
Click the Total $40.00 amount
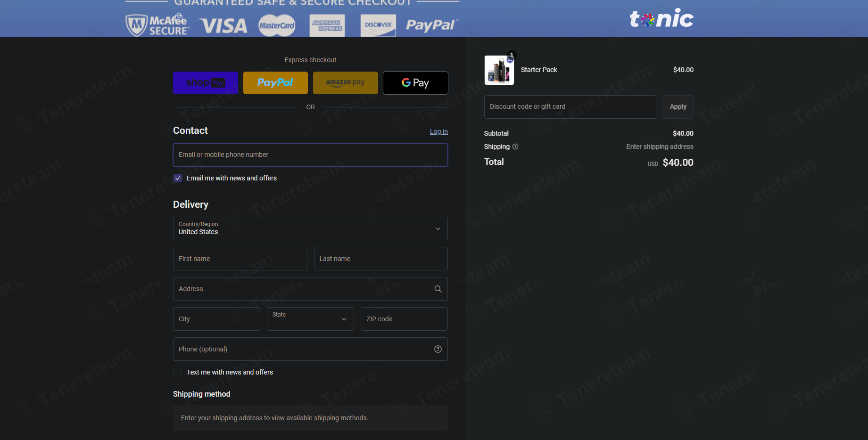[678, 163]
